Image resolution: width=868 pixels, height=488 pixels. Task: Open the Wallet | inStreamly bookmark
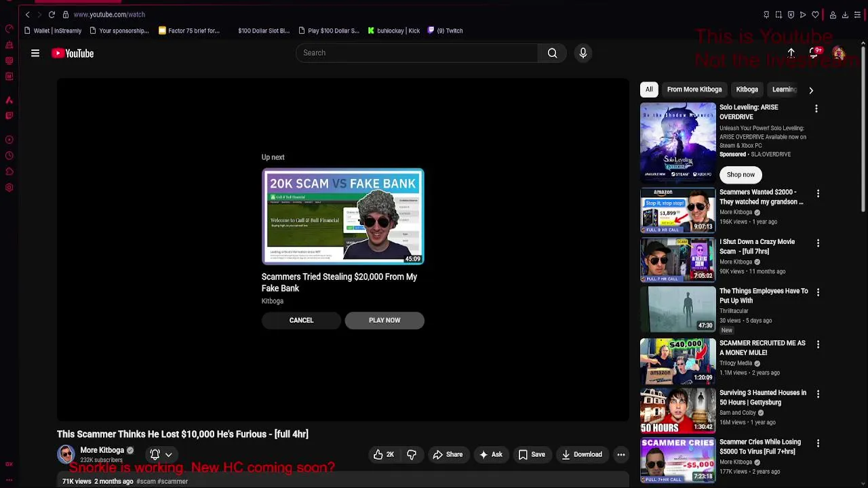52,30
